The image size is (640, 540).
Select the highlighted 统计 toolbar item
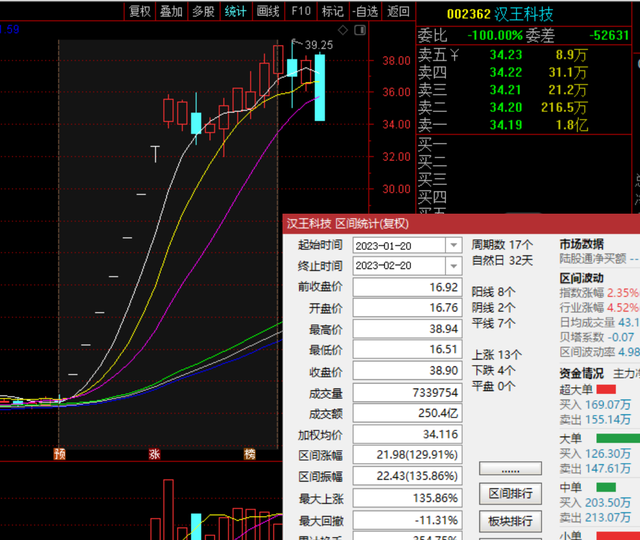[x=235, y=11]
